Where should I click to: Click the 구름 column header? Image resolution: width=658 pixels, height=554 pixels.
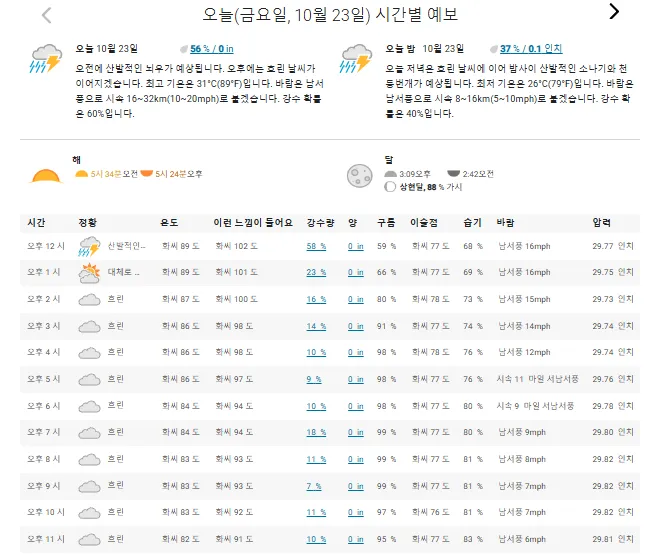[x=386, y=222]
